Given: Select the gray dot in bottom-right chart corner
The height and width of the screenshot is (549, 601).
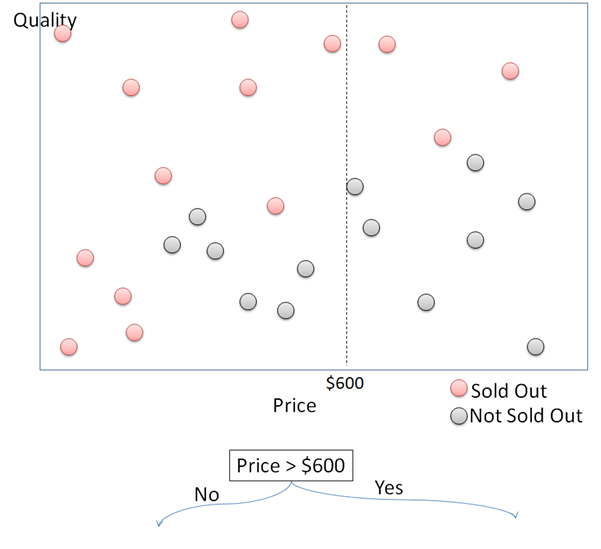Looking at the screenshot, I should (x=535, y=346).
